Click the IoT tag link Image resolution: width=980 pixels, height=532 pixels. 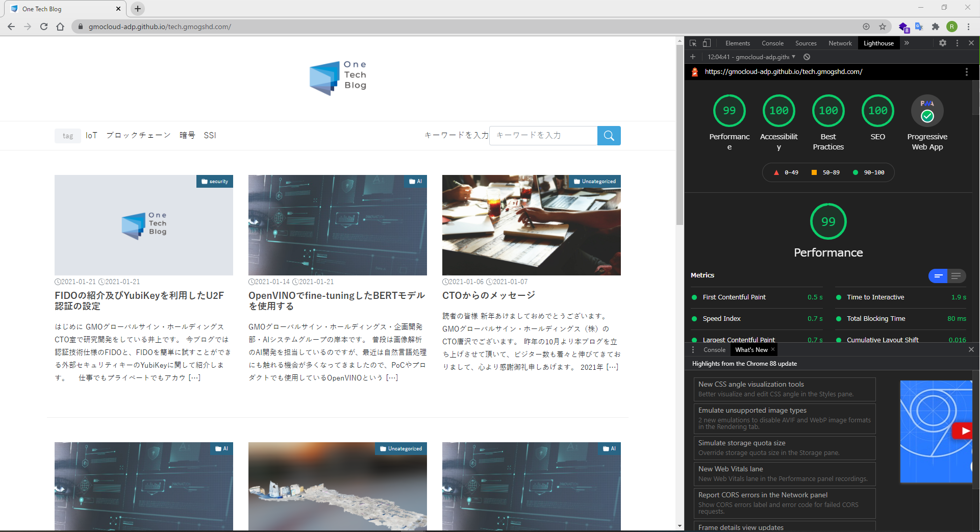(91, 135)
